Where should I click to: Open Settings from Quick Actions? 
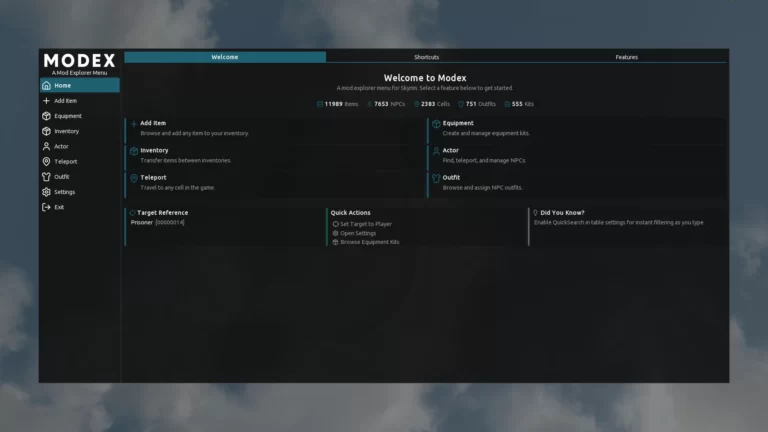click(x=359, y=233)
